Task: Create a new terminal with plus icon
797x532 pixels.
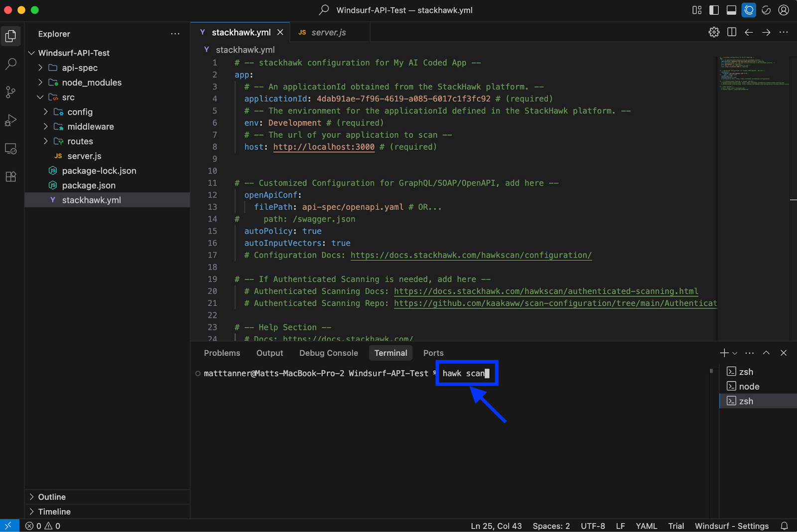Action: coord(724,353)
